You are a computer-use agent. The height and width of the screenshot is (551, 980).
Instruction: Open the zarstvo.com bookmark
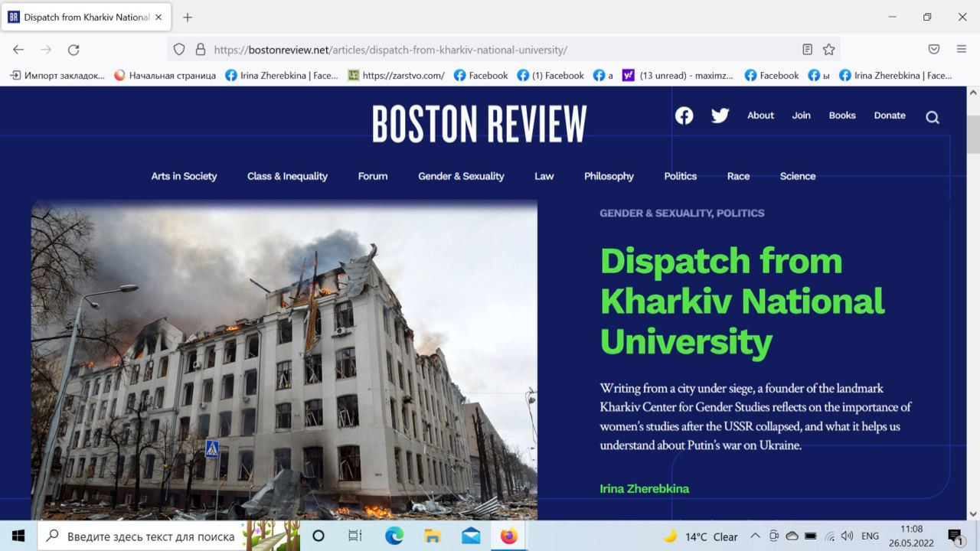coord(396,75)
